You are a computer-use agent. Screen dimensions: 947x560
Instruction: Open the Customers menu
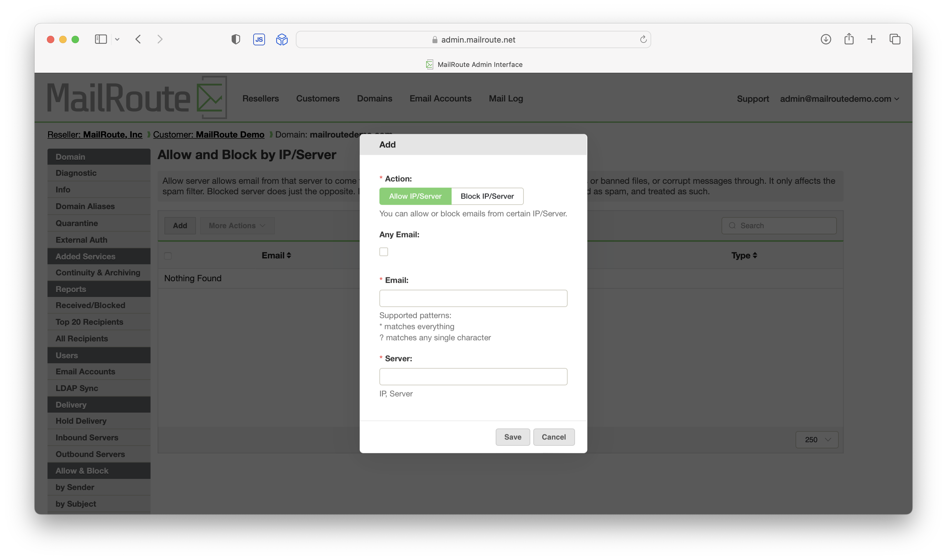click(318, 98)
